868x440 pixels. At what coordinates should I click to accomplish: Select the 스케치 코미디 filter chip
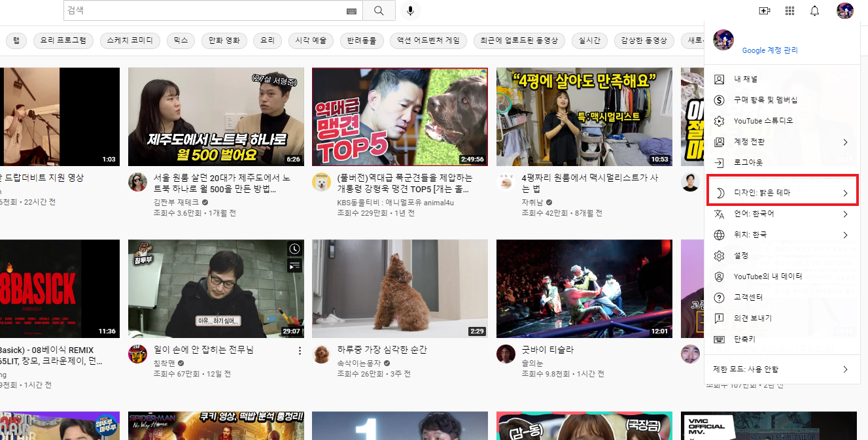[x=130, y=41]
